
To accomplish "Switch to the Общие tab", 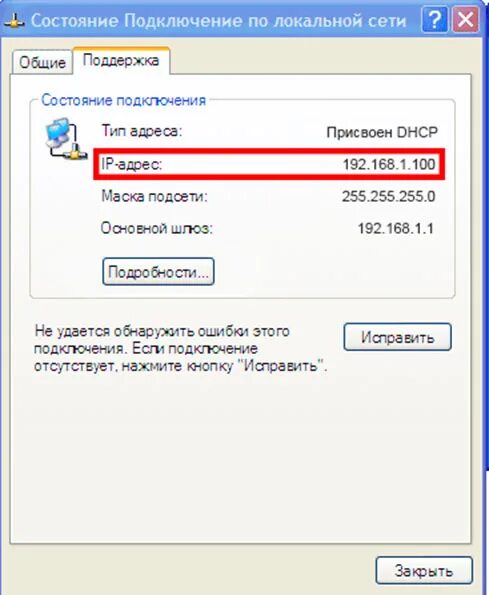I will [42, 62].
